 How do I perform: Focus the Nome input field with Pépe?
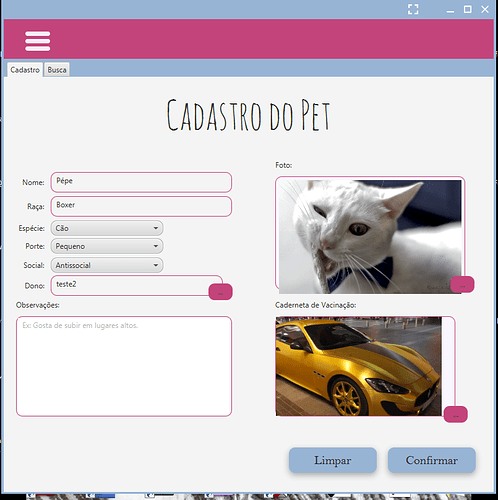tap(141, 182)
